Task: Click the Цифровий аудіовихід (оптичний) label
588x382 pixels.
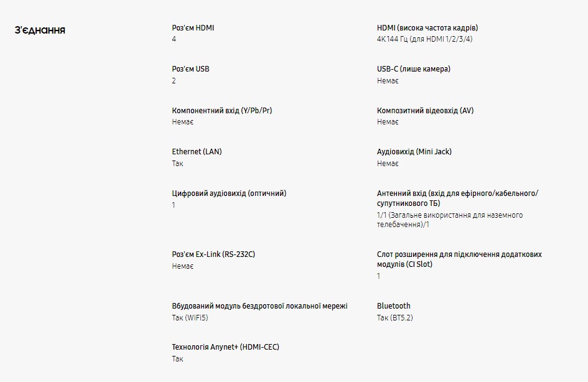Action: tap(229, 193)
